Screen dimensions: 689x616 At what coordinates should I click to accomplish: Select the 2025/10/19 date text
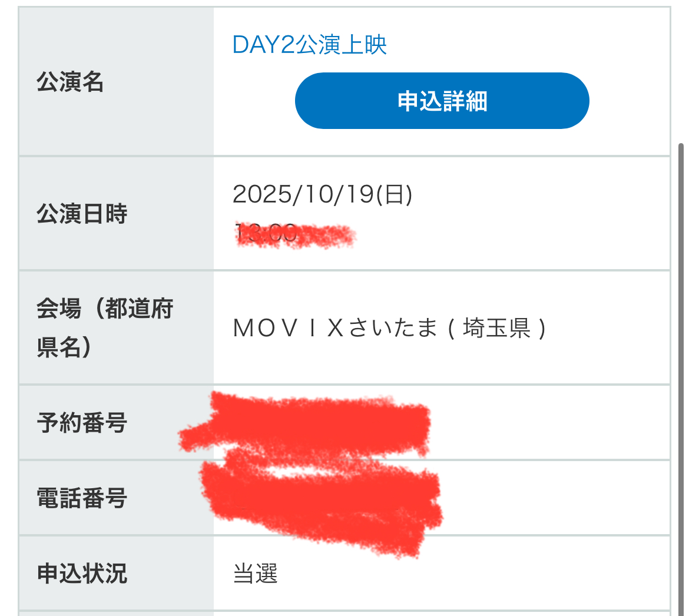tap(303, 194)
